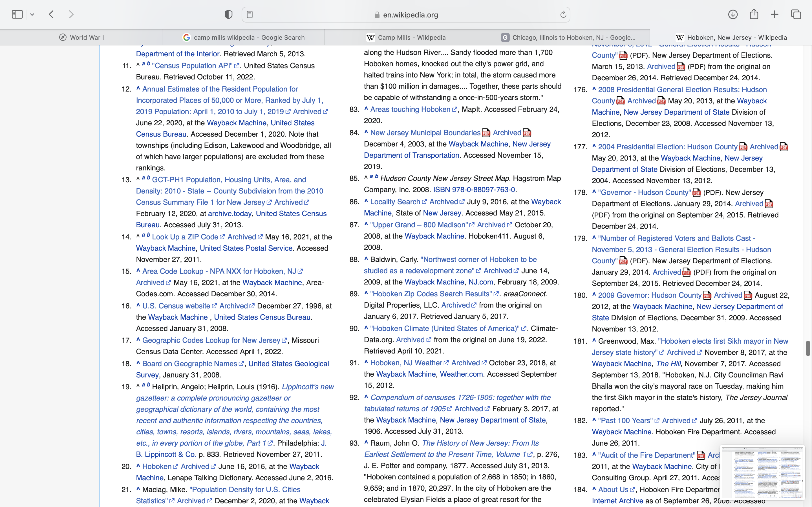Open the Census Population API link
This screenshot has height=507, width=812.
pyautogui.click(x=192, y=66)
